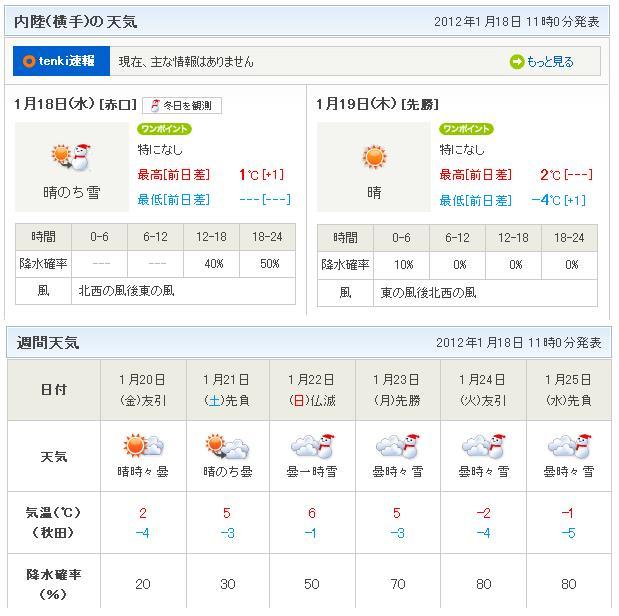This screenshot has height=616, width=619.
Task: Click January 19 sunny weather icon
Action: pos(374,157)
